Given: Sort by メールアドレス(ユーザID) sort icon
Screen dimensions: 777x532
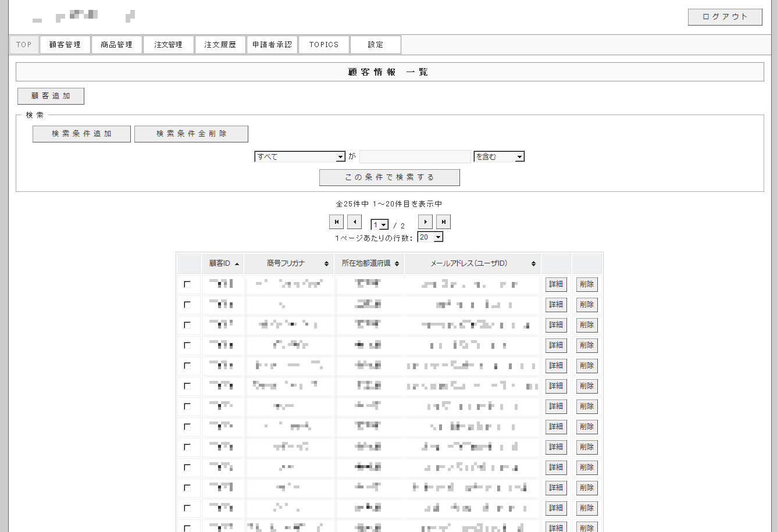Looking at the screenshot, I should (x=533, y=264).
